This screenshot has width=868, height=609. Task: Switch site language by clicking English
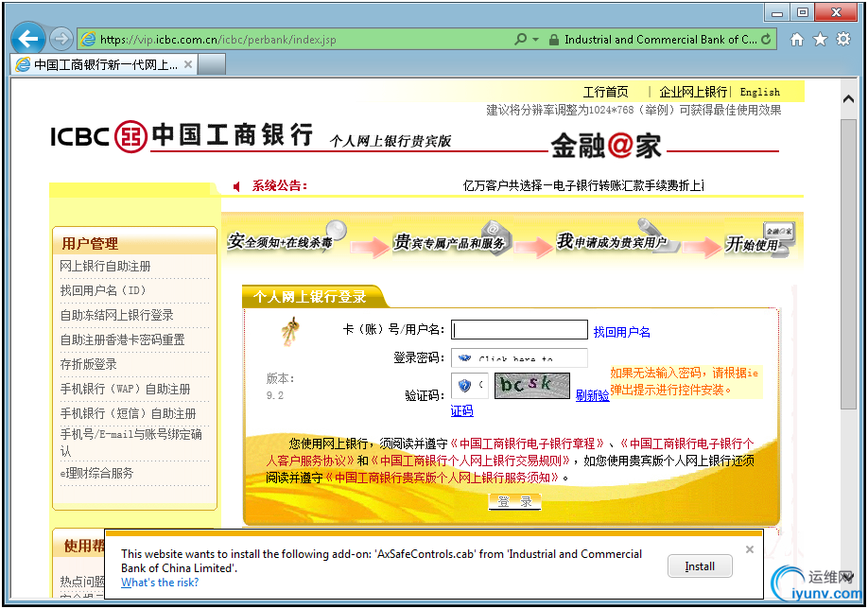point(760,92)
